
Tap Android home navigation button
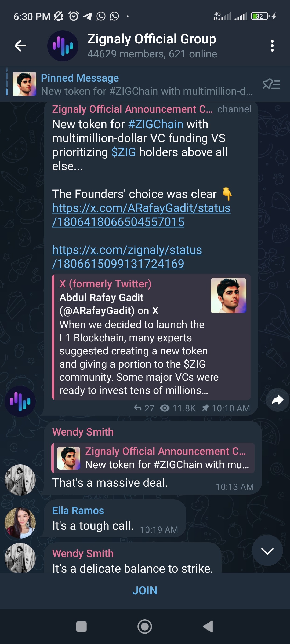(145, 627)
